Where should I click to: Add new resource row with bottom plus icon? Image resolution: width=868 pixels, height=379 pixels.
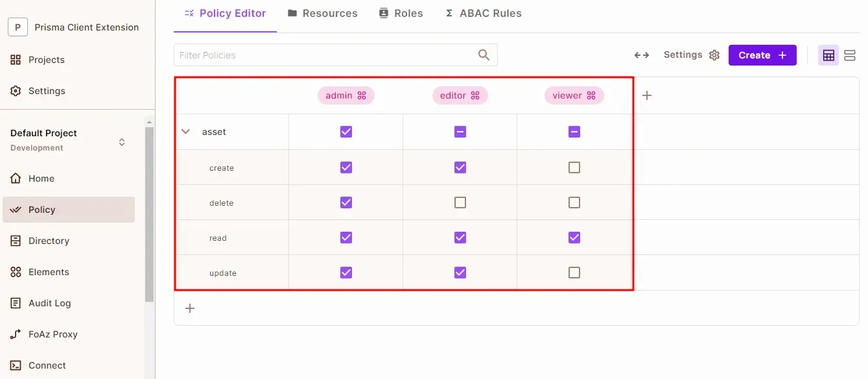point(190,308)
